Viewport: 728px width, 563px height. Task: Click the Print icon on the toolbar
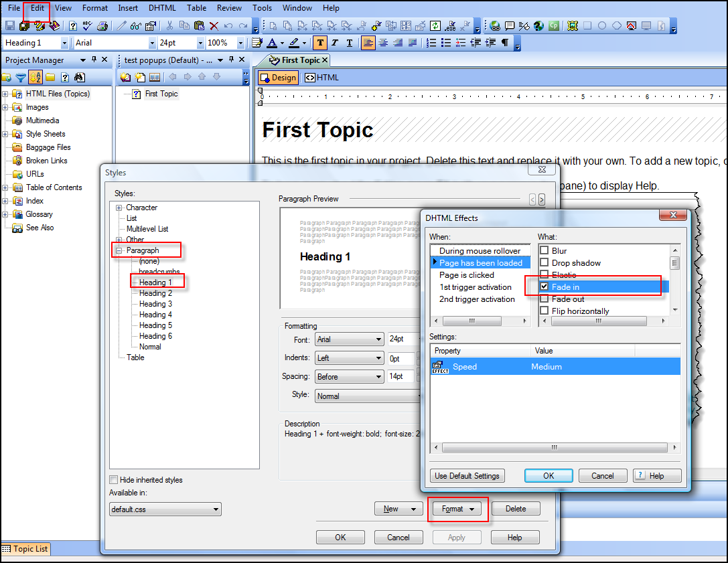click(102, 25)
